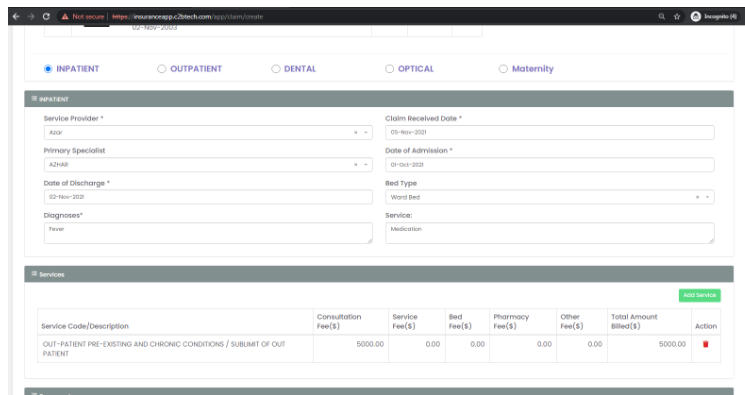This screenshot has width=745, height=395.
Task: Open the Bed Type dropdown arrow
Action: tap(707, 197)
